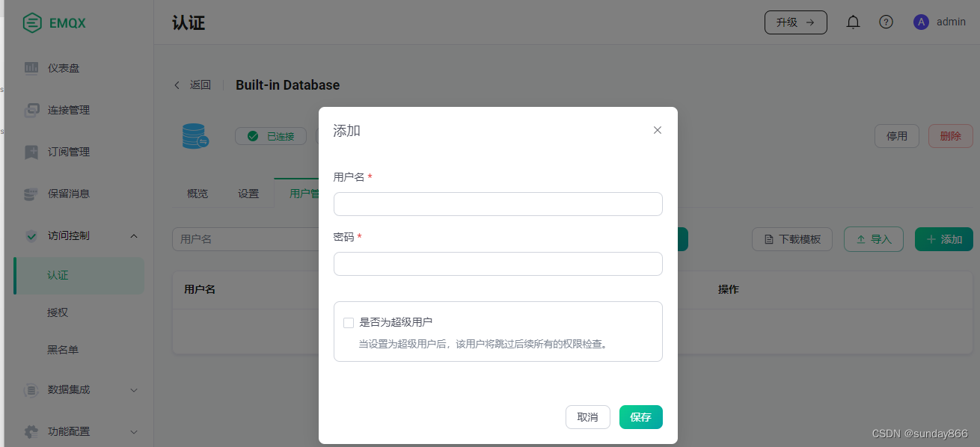Click the help question mark icon
This screenshot has width=980, height=447.
coord(886,22)
